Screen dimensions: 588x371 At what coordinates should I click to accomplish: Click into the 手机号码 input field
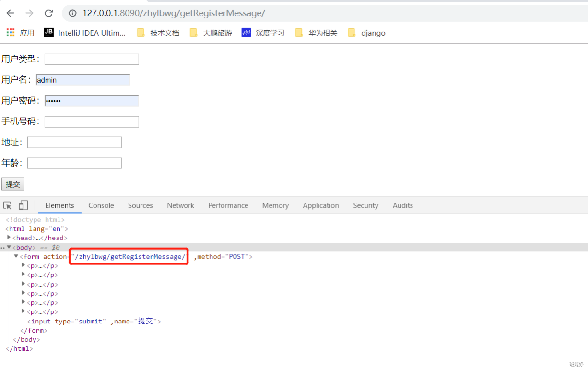click(x=92, y=121)
